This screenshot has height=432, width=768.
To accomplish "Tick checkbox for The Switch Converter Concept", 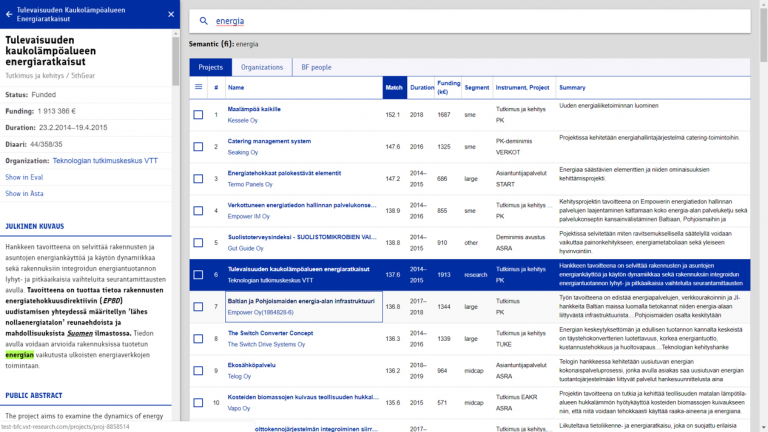I will click(x=198, y=338).
